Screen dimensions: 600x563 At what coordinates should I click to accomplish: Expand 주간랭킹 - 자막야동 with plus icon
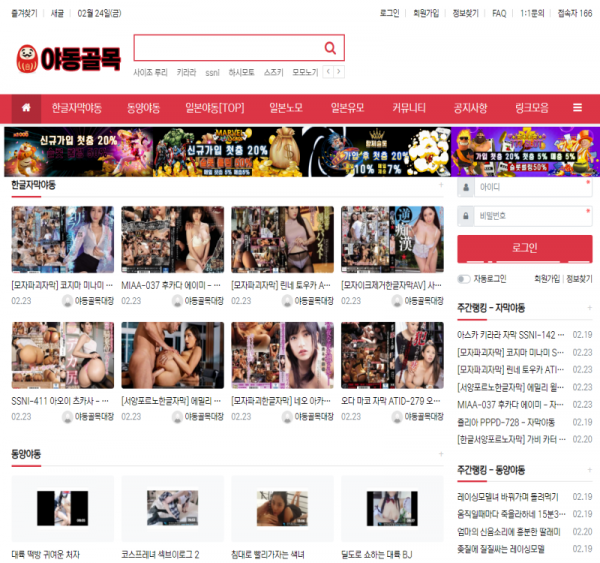[x=588, y=308]
